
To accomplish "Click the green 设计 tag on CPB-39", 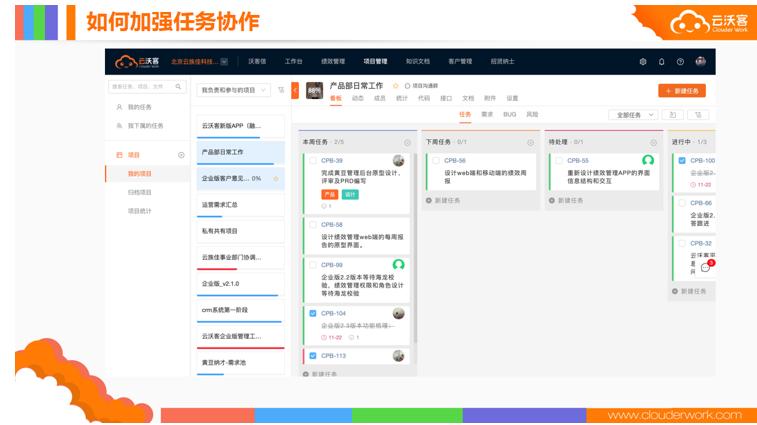I will 350,195.
